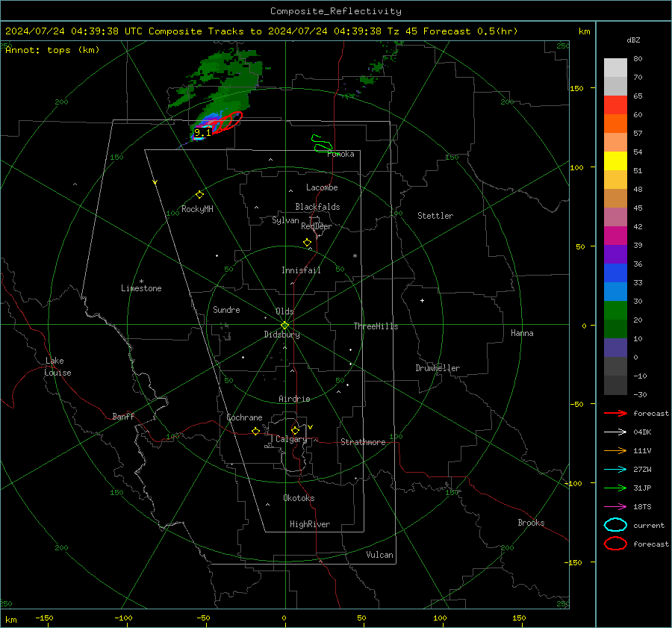Select the light gray 80 dBZ swatch
This screenshot has width=672, height=628.
[615, 67]
